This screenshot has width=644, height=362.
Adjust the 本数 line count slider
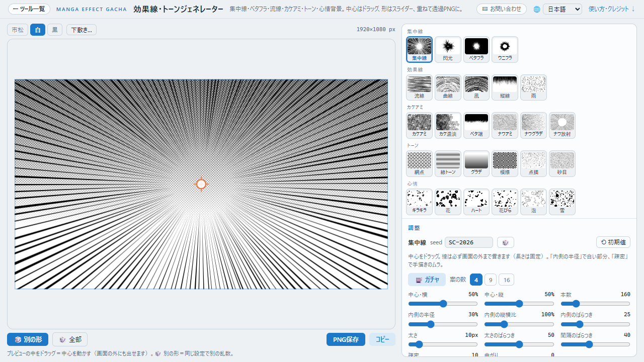(x=595, y=304)
